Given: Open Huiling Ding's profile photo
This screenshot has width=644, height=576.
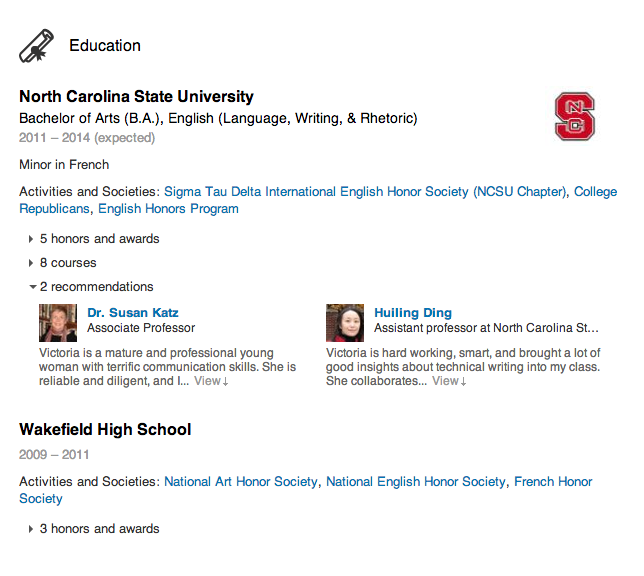Looking at the screenshot, I should [x=345, y=323].
